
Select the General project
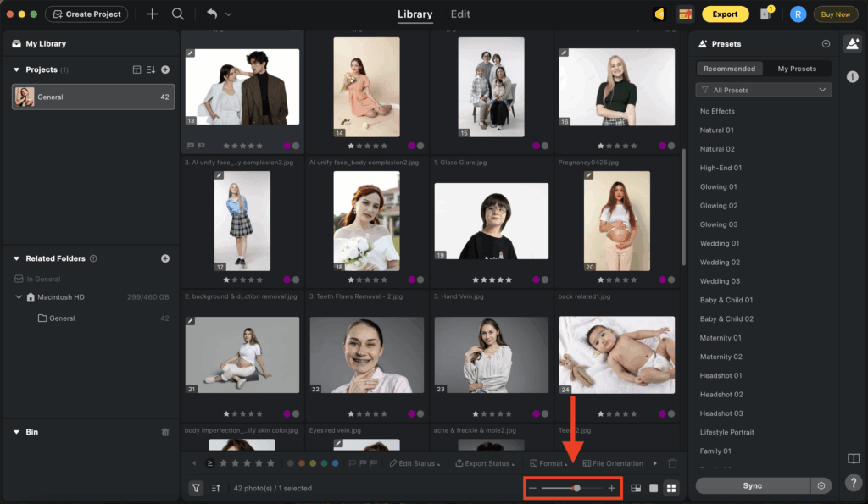[93, 97]
